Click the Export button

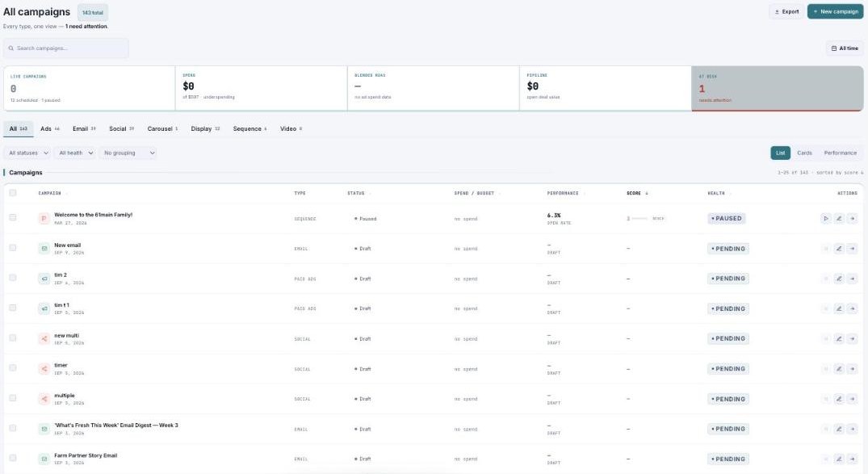click(786, 11)
